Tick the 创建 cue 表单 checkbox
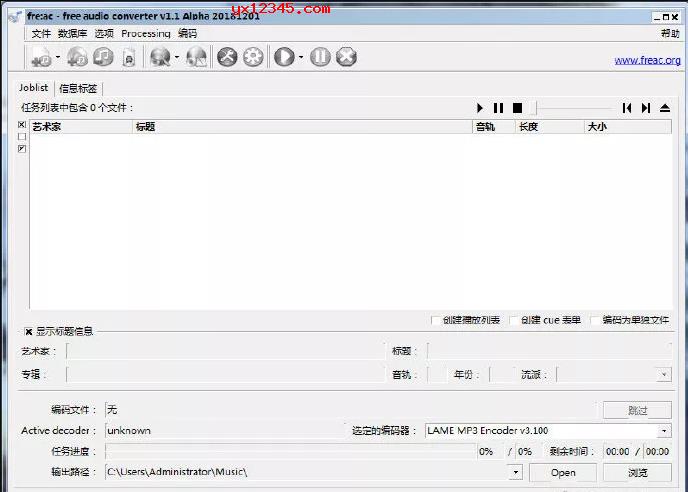 [x=514, y=320]
